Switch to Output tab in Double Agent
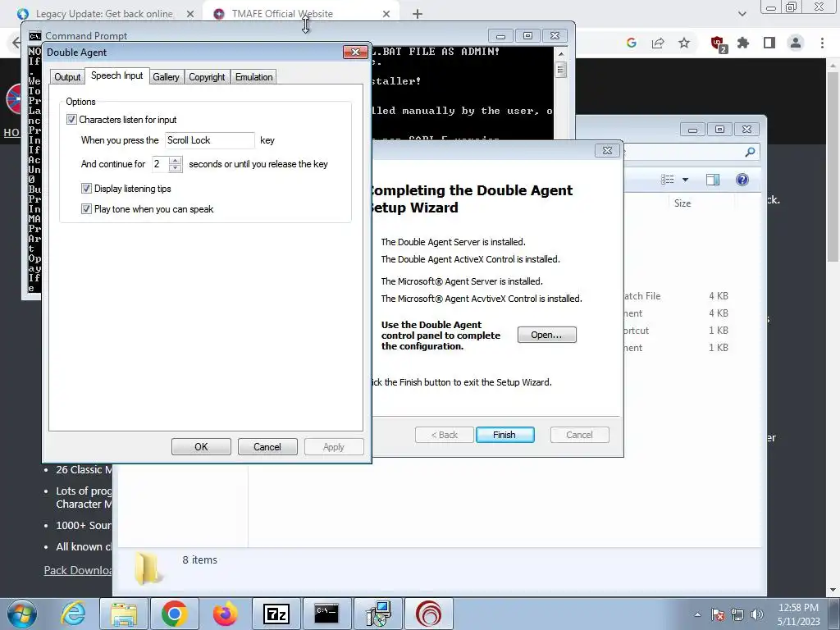840x630 pixels. tap(67, 77)
